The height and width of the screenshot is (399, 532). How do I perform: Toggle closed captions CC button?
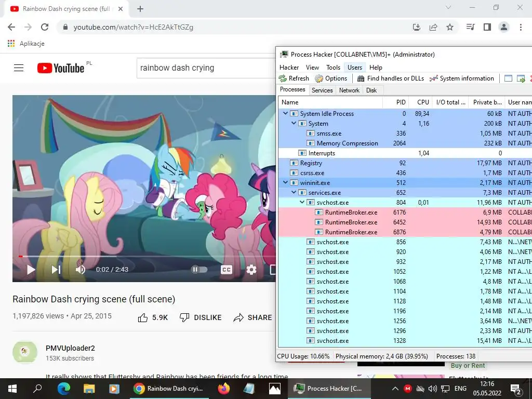pos(227,270)
